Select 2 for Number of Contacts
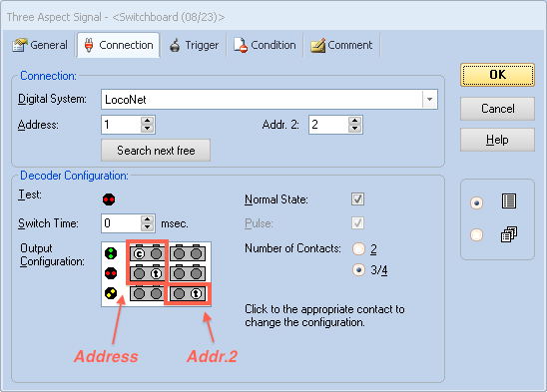The height and width of the screenshot is (392, 547). click(358, 249)
